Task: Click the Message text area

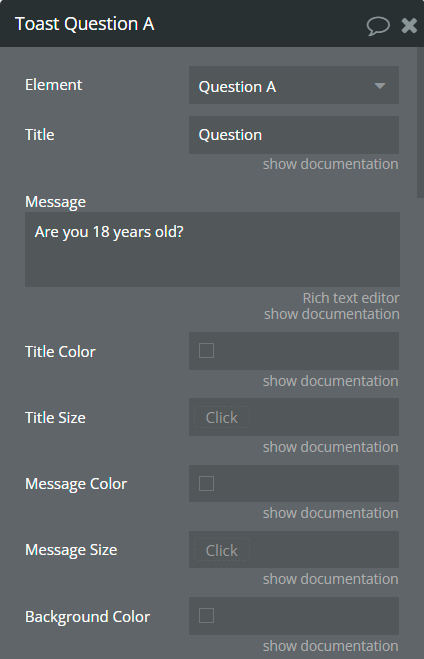Action: [x=212, y=250]
